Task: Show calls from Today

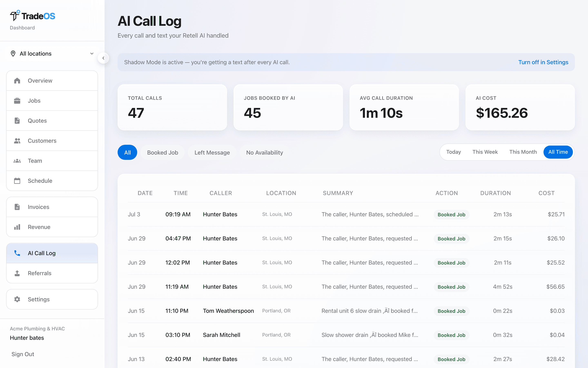Action: (453, 152)
